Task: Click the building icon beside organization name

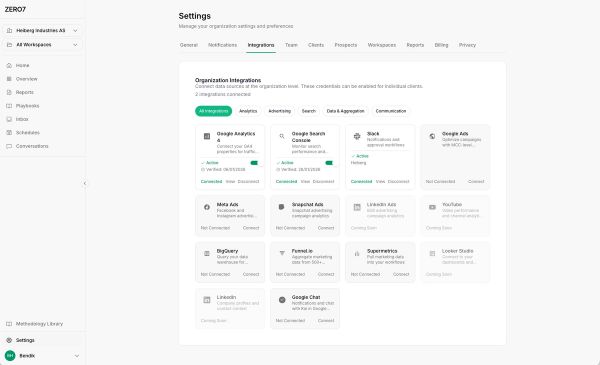Action: pyautogui.click(x=10, y=30)
